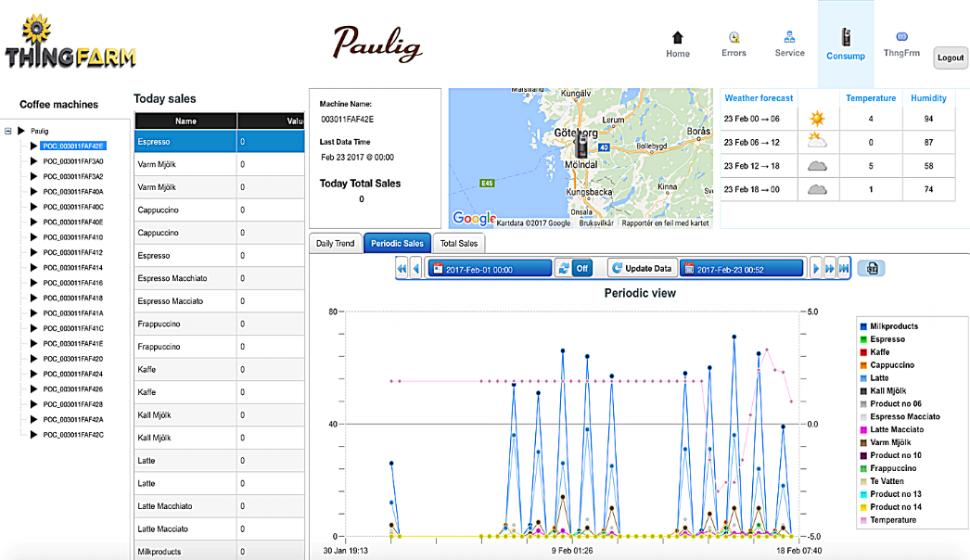Expand tree node POC_003011FAF40C

(x=34, y=207)
